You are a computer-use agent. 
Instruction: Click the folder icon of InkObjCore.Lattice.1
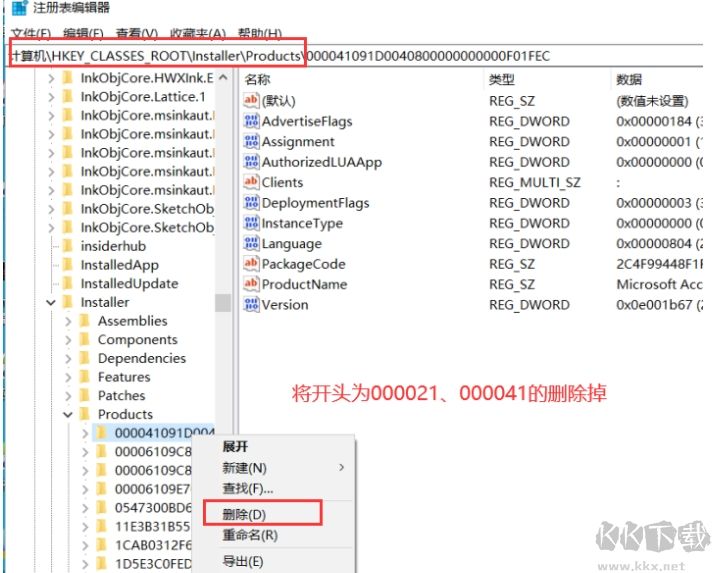tap(67, 97)
